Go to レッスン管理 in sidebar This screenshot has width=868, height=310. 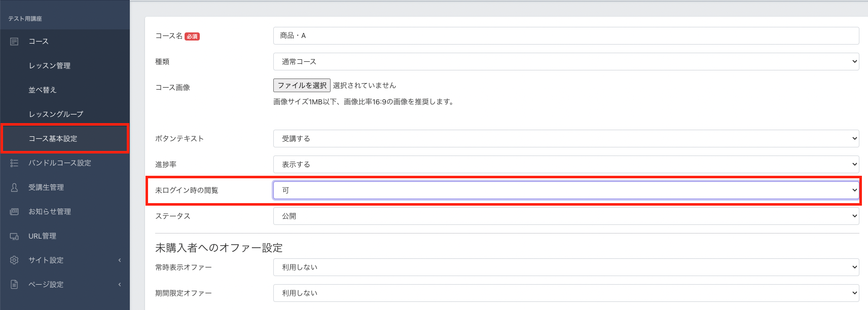(x=50, y=66)
